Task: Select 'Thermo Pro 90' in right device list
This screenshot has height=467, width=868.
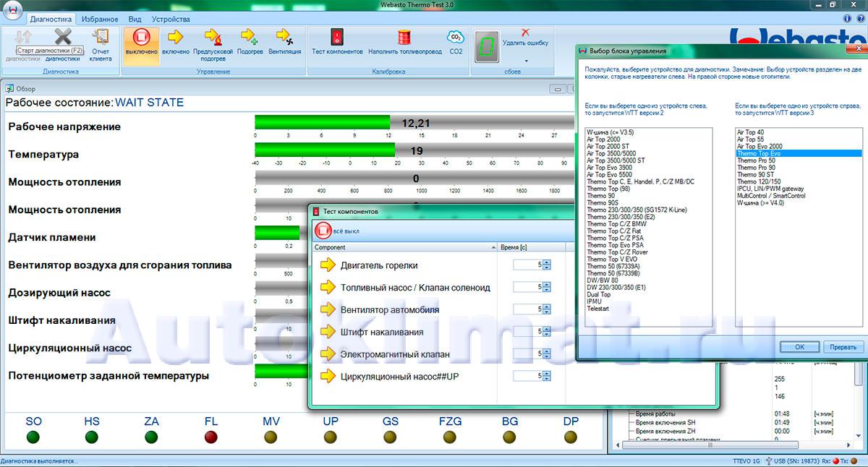Action: [x=756, y=168]
